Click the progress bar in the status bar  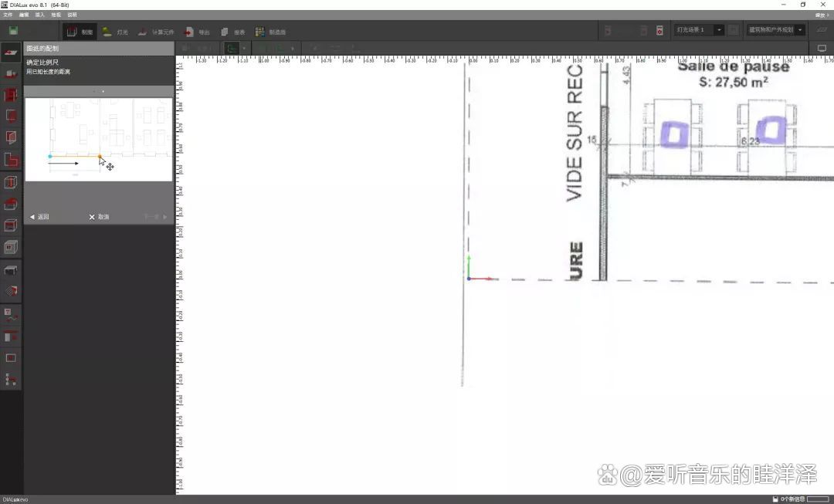tap(819, 499)
